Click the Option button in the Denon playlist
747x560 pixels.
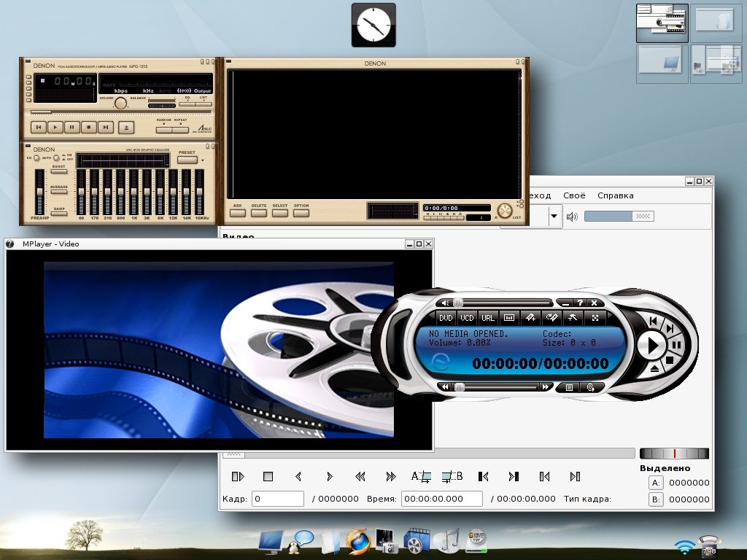[x=301, y=213]
